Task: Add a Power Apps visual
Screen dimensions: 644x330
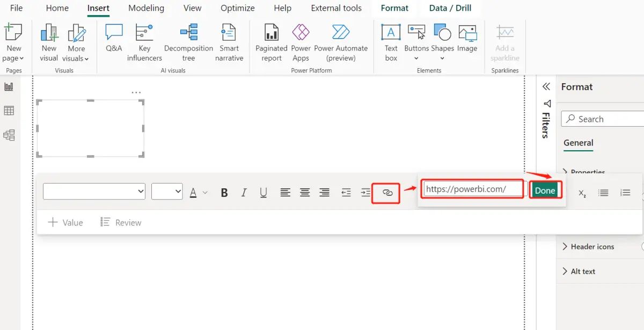Action: pos(301,43)
